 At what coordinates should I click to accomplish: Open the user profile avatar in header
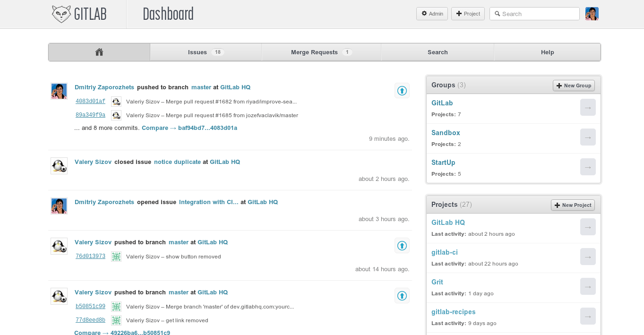(592, 14)
